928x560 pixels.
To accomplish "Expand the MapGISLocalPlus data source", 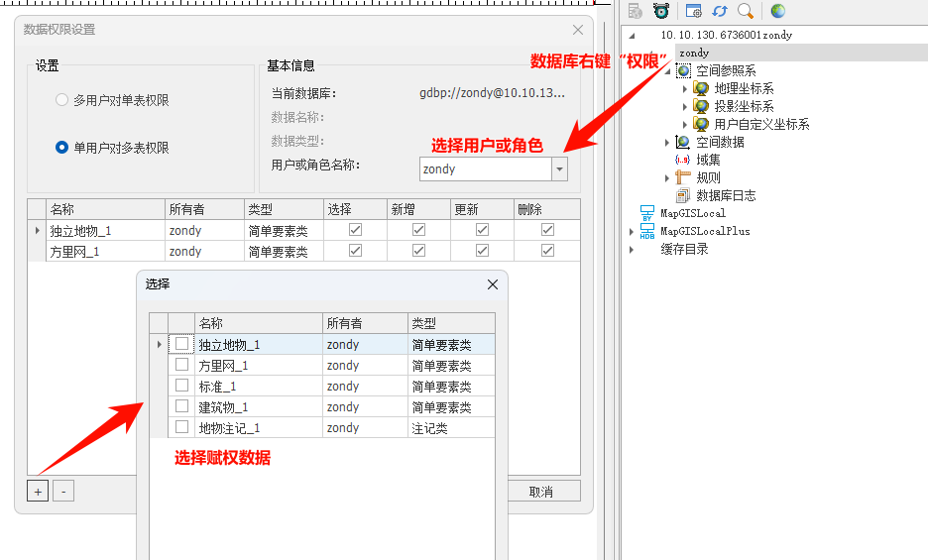I will 632,232.
